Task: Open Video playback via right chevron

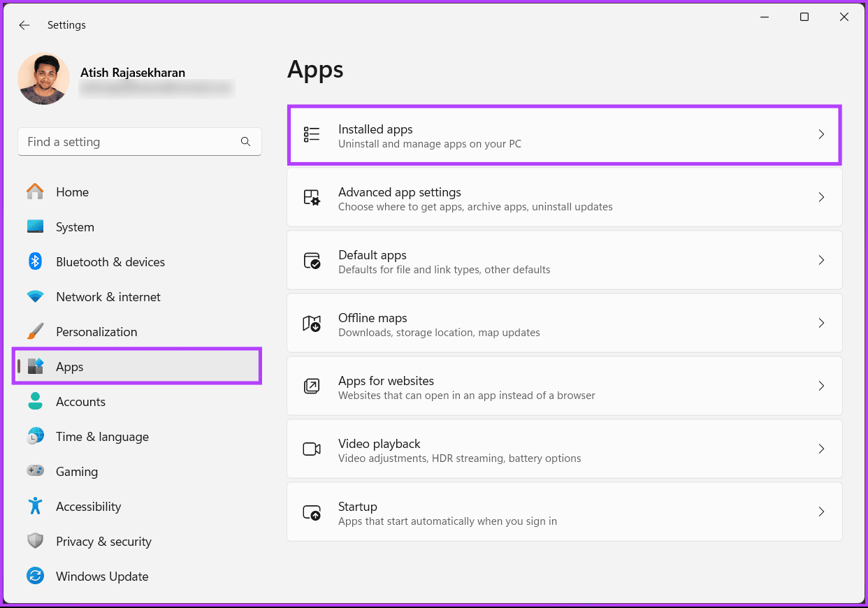Action: [x=821, y=449]
